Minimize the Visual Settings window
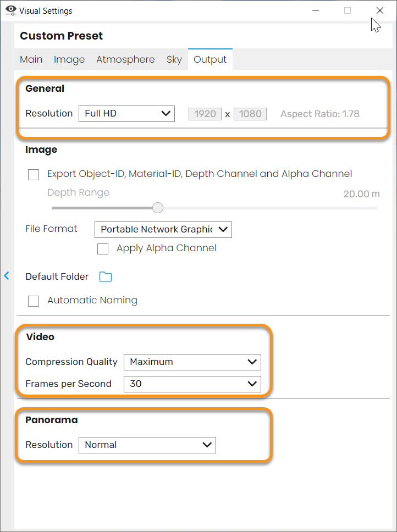Viewport: 397px width, 532px height. (x=316, y=10)
